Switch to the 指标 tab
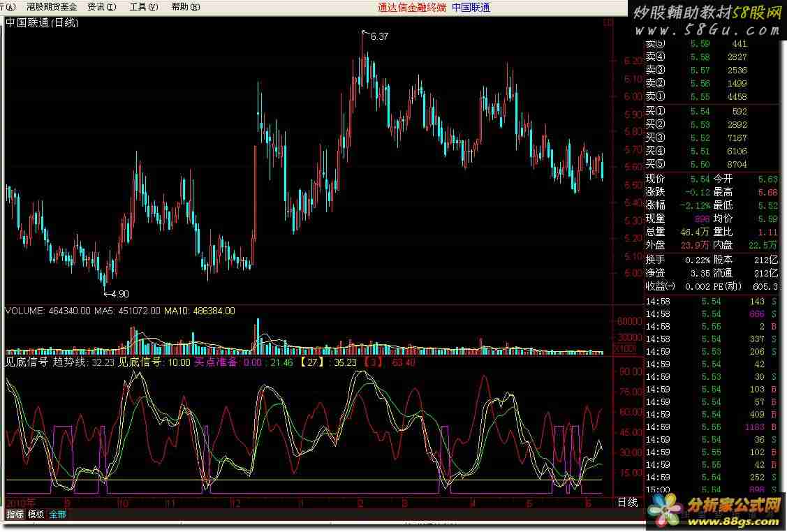787x532 pixels. [x=15, y=515]
